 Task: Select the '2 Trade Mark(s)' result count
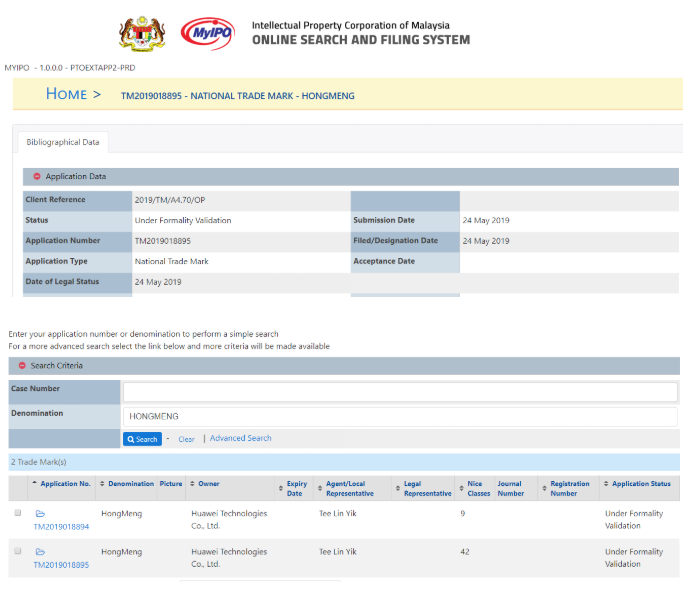click(39, 462)
